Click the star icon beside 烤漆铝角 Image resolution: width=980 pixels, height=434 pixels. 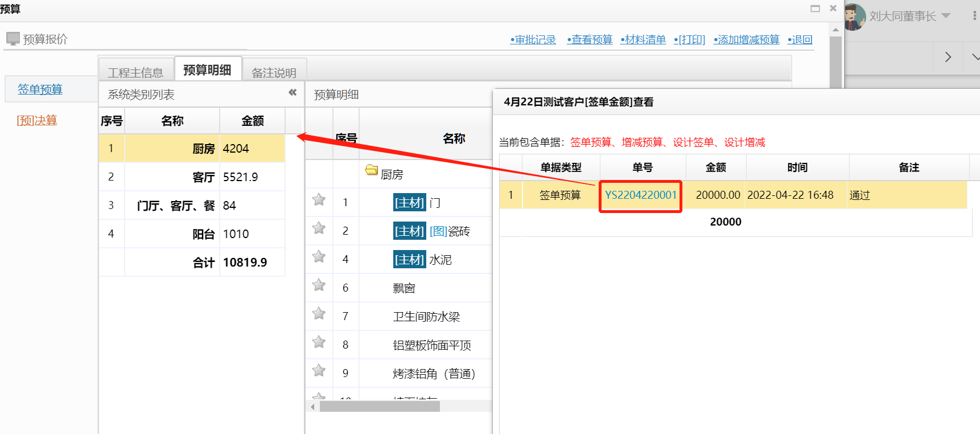tap(319, 371)
